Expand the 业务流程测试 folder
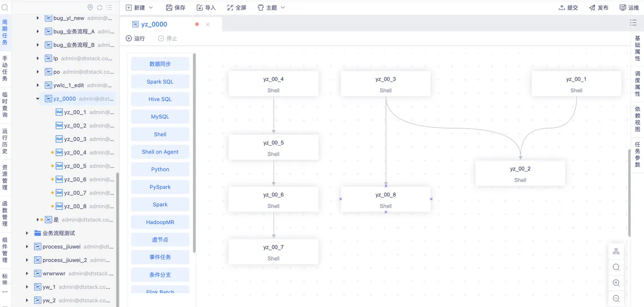Screen dimensions: 644x307 27,233
